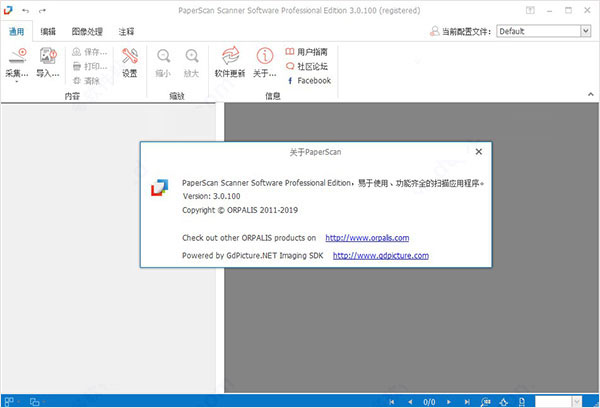Image resolution: width=600 pixels, height=408 pixels.
Task: Switch to the Edit (编辑) tab
Action: [x=48, y=31]
